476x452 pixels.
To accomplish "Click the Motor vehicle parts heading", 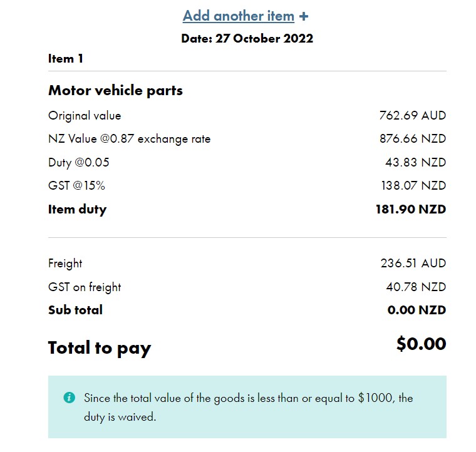I will (115, 90).
